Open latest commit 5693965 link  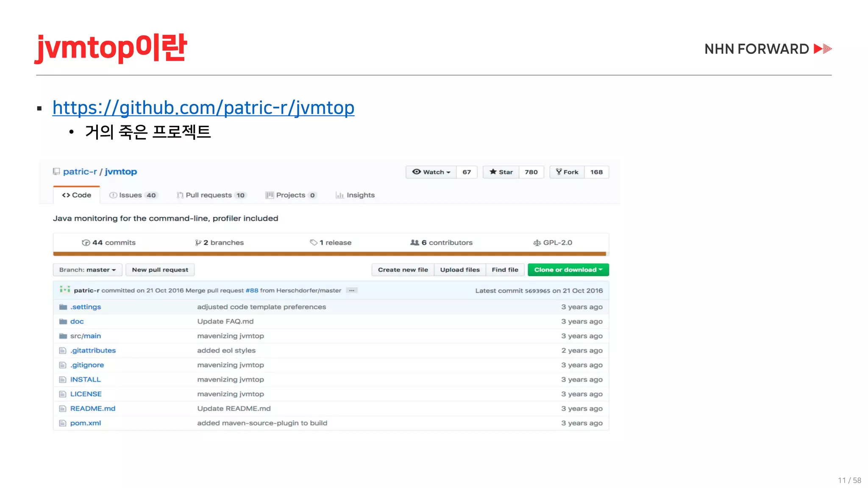537,291
